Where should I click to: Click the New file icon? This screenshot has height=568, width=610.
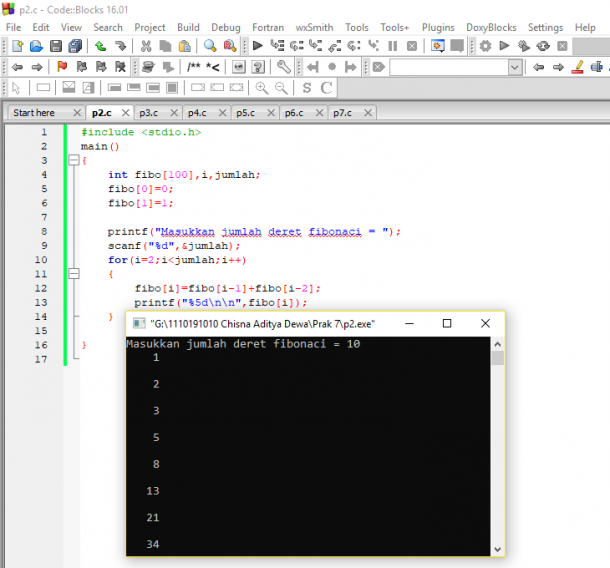[18, 46]
